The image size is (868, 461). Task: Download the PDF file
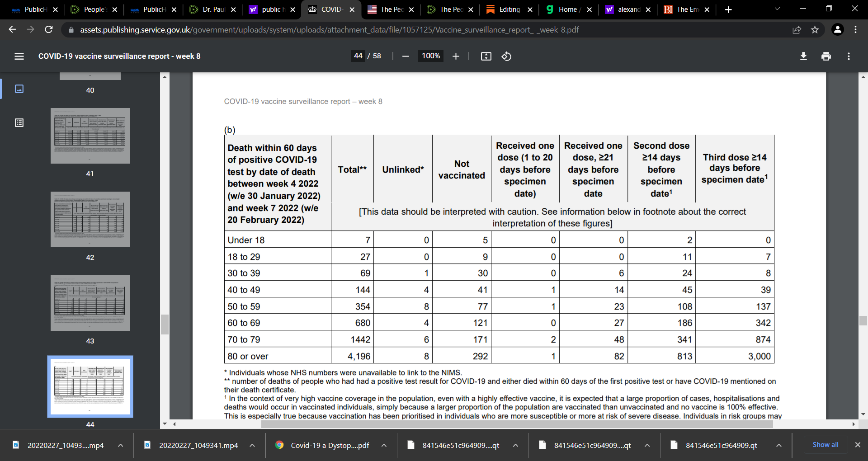(x=803, y=56)
